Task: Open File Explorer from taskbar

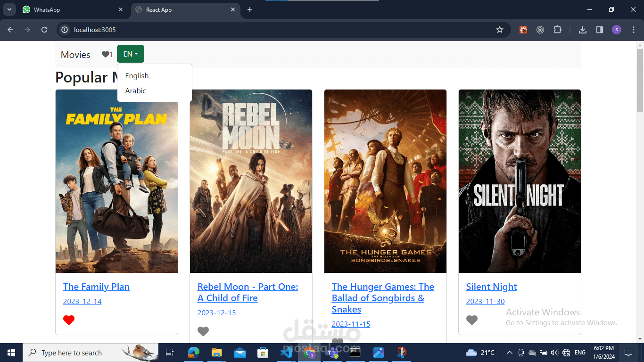Action: (217, 353)
